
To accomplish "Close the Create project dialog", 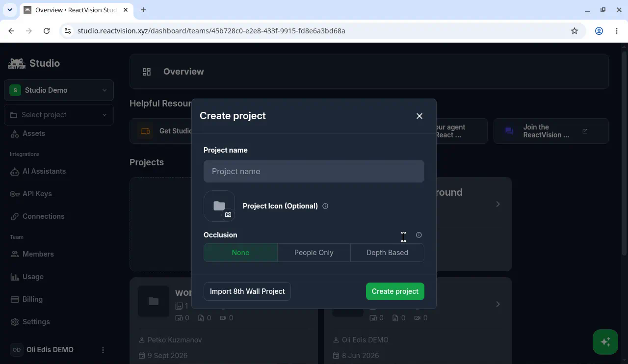I will [x=419, y=116].
